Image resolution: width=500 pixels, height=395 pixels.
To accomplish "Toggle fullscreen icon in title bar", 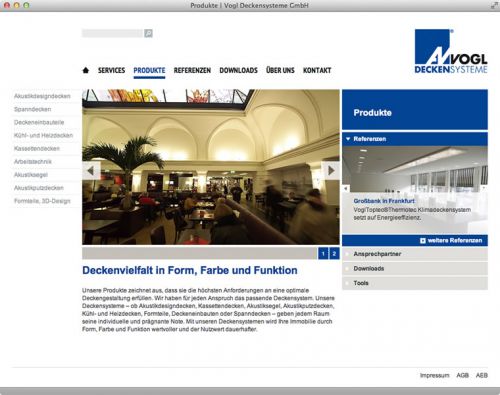I will 494,5.
